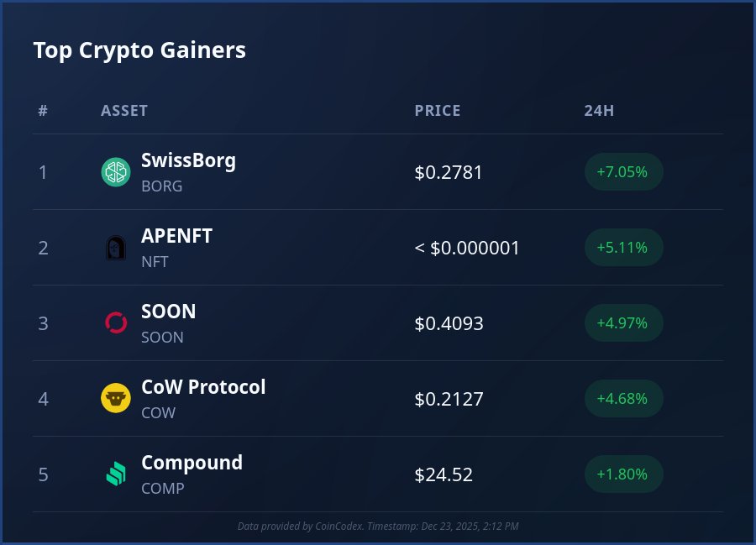Viewport: 756px width, 545px height.
Task: Click the CoinCodex data attribution text
Action: pos(378,527)
